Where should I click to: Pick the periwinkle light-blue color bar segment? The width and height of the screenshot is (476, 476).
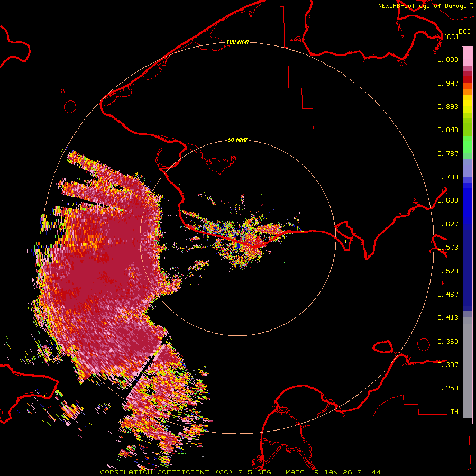tap(467, 168)
